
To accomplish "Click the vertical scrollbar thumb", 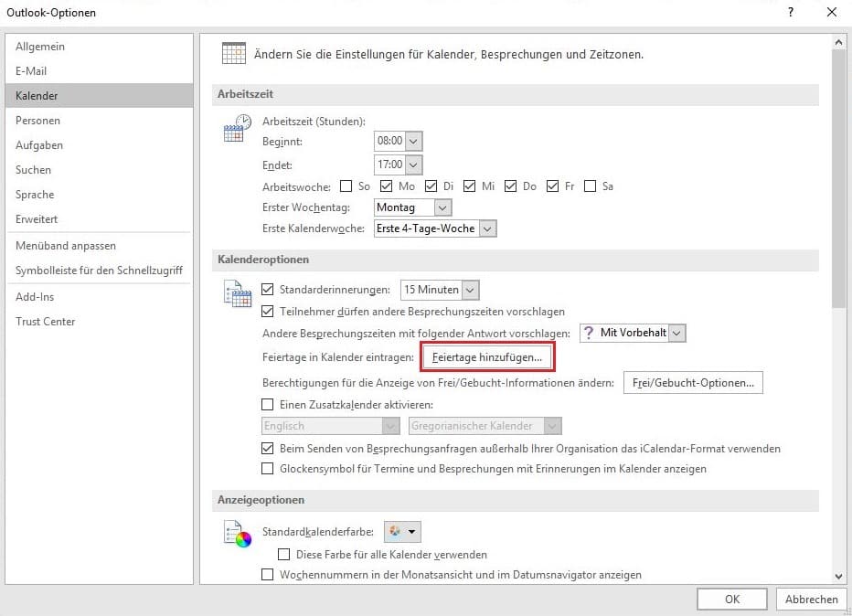I will pos(838,178).
